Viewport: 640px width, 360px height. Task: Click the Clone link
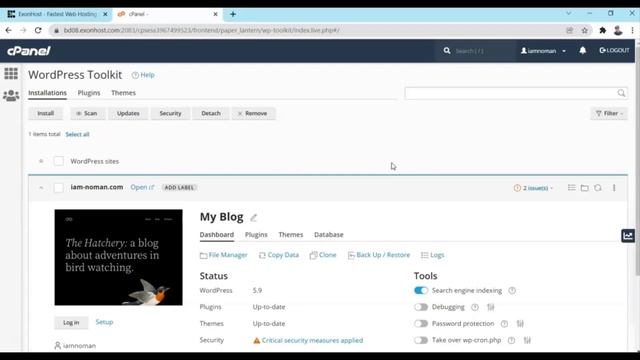[x=323, y=255]
